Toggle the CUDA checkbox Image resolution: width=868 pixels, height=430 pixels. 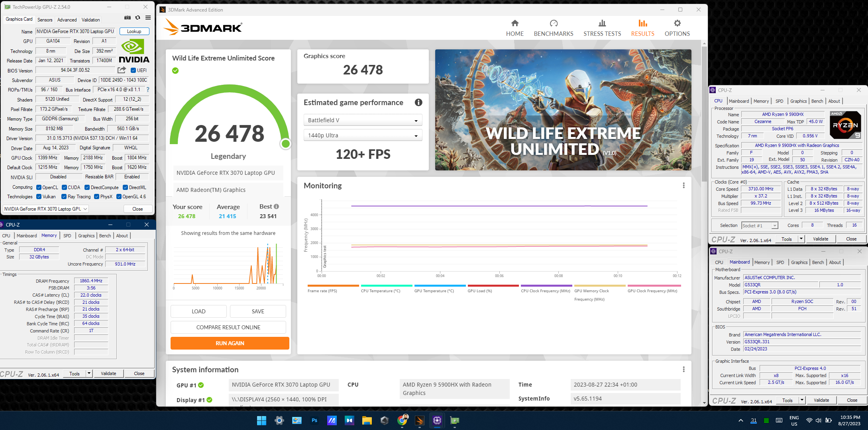pos(64,188)
